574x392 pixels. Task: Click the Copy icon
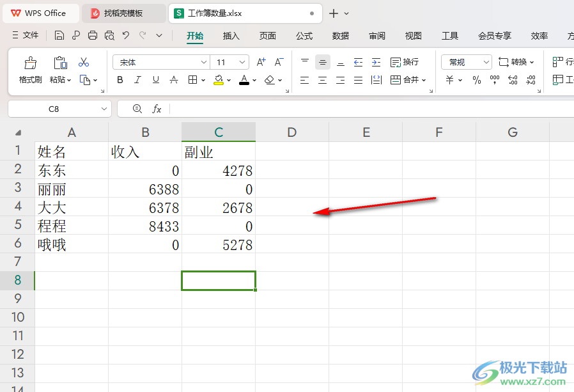tap(85, 80)
